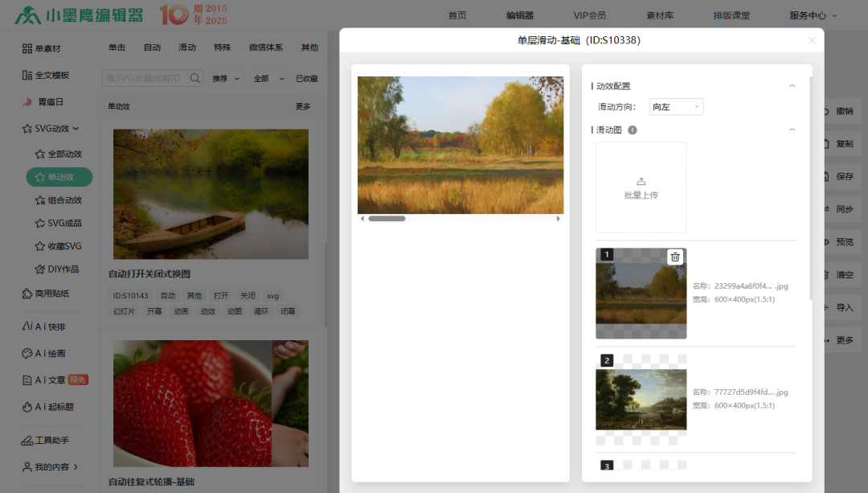The height and width of the screenshot is (493, 868).
Task: Open 素材库 in the top navigation
Action: click(x=660, y=15)
